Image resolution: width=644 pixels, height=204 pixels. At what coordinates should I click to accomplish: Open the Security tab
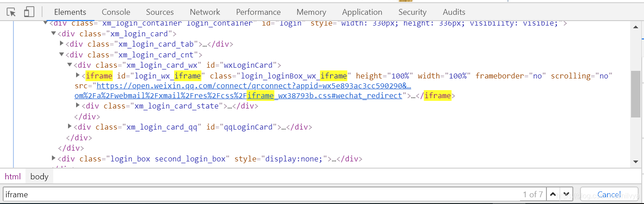coord(412,12)
